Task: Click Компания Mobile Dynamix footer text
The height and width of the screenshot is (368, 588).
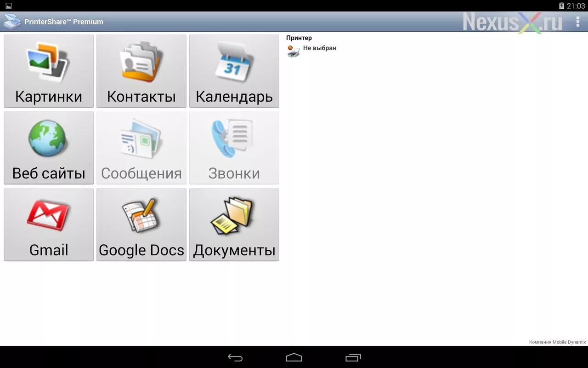Action: tap(558, 342)
